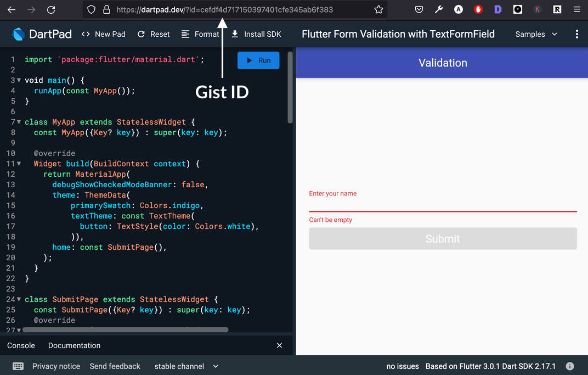Screen dimensions: 588x375
Task: Open the Pocket save icon
Action: [x=419, y=10]
